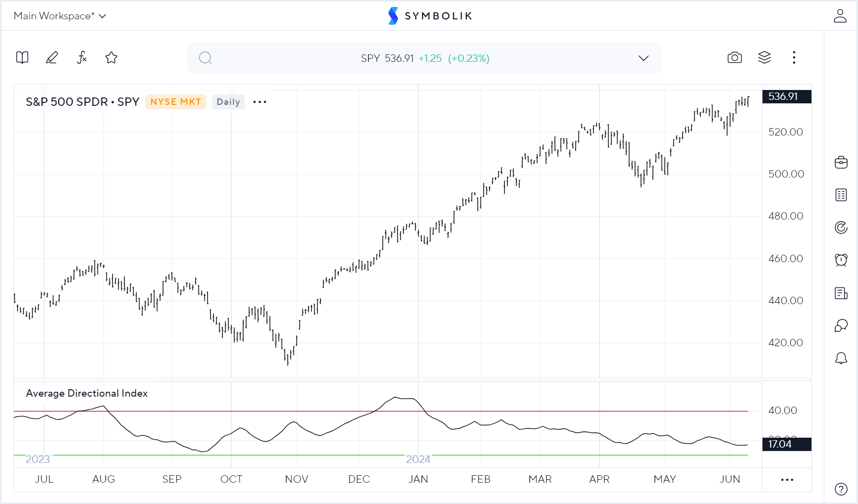Image resolution: width=858 pixels, height=504 pixels.
Task: Open the help question mark icon
Action: [x=841, y=489]
